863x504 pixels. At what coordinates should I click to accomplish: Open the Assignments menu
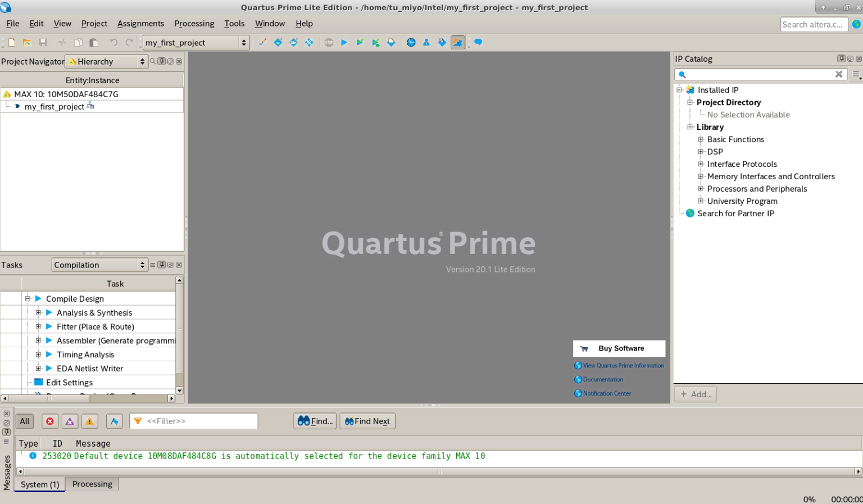tap(140, 24)
